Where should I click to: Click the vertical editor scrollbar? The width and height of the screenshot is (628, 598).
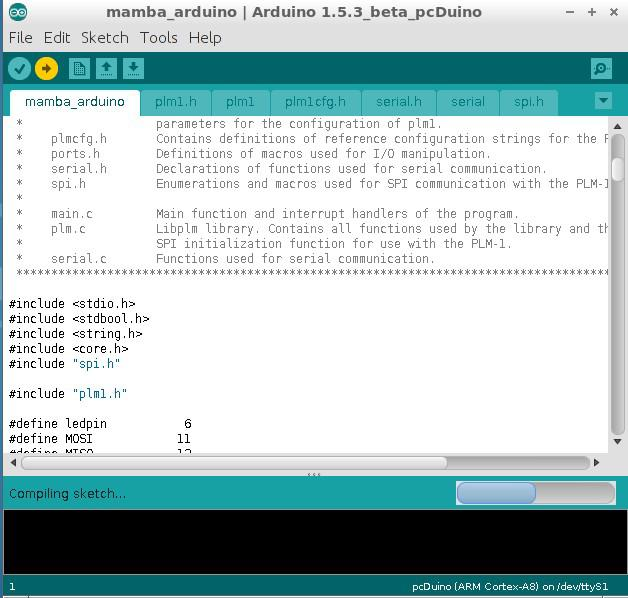tap(617, 170)
